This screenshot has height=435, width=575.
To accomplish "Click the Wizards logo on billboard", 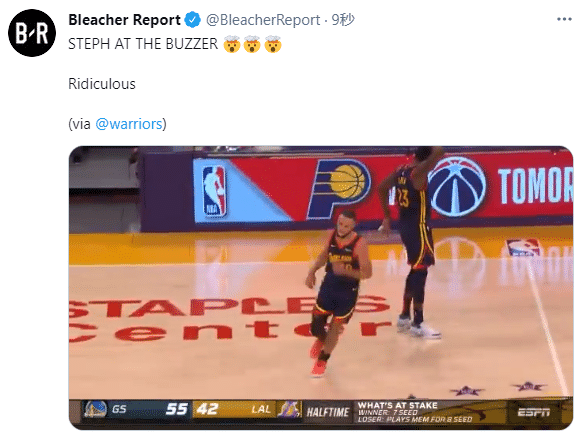I will (x=457, y=187).
